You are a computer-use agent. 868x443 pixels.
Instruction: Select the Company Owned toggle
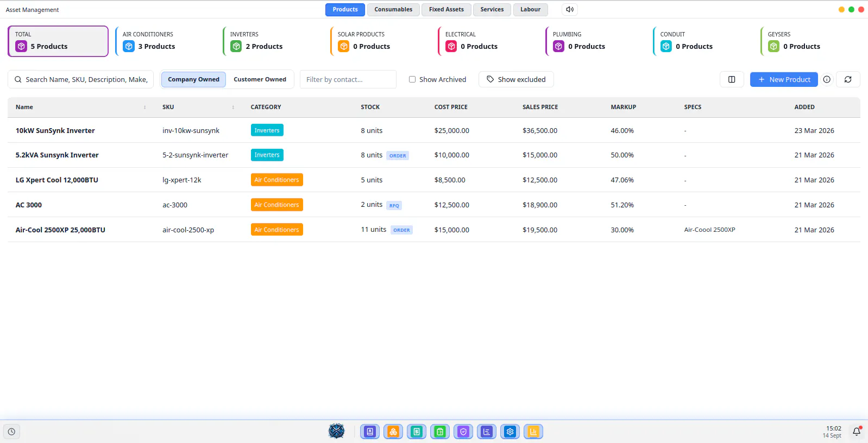coord(193,79)
